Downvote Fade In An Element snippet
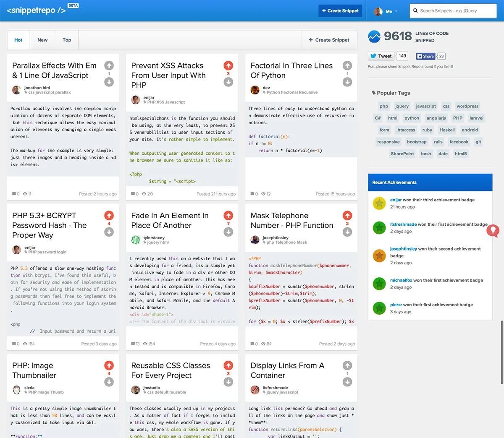Screen dimensions: 504x438 (x=228, y=232)
